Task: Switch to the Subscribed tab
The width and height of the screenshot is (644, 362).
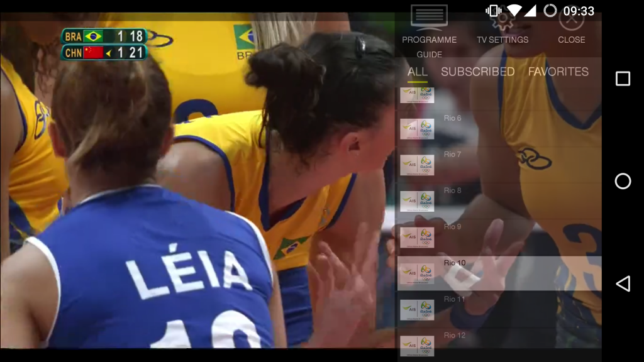Action: click(477, 72)
